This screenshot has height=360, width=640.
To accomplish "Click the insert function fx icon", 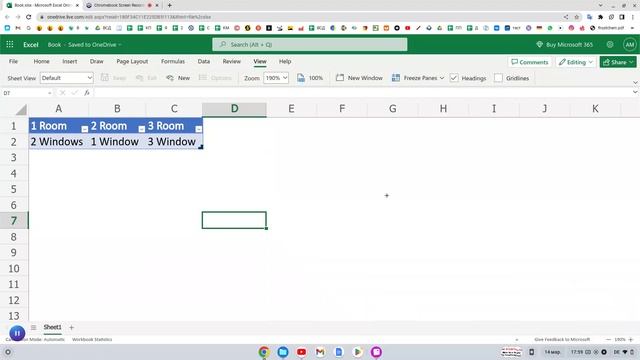I will [87, 93].
